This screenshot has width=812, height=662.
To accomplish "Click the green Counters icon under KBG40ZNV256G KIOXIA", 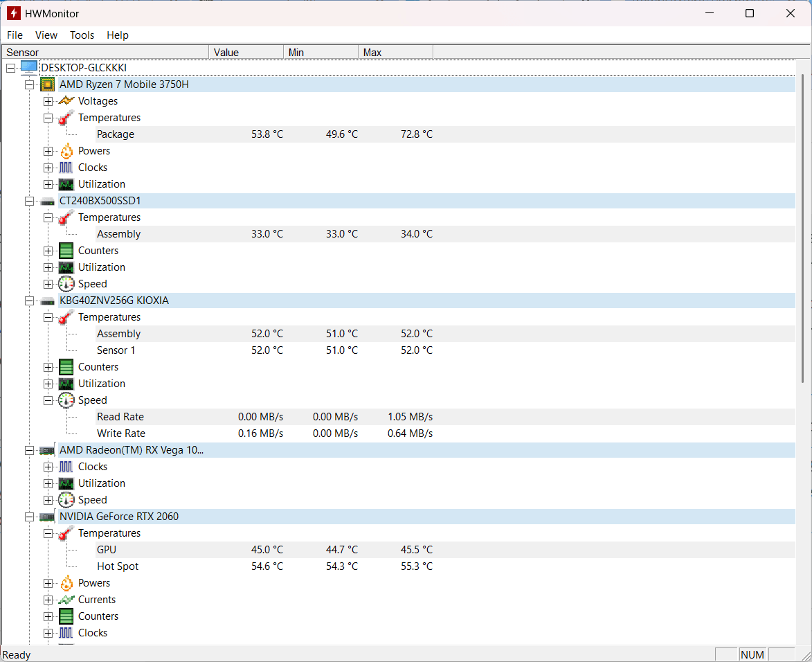I will (x=66, y=367).
